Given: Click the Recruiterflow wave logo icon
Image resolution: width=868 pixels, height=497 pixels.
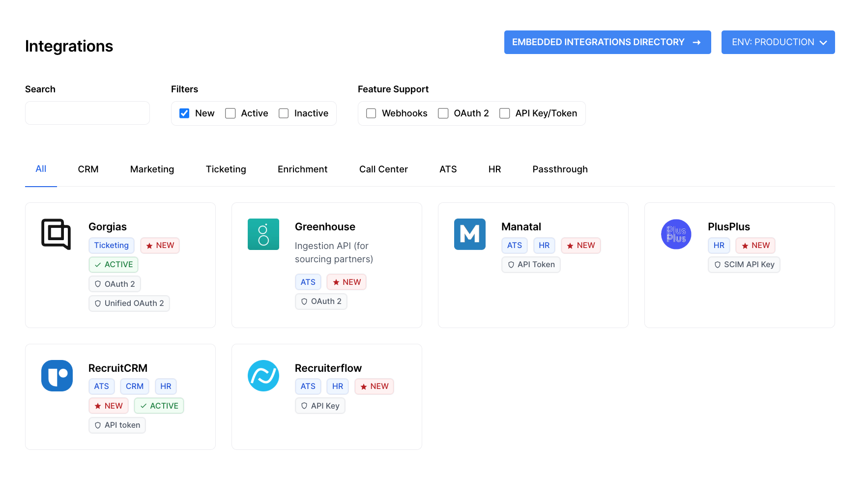Looking at the screenshot, I should (263, 376).
